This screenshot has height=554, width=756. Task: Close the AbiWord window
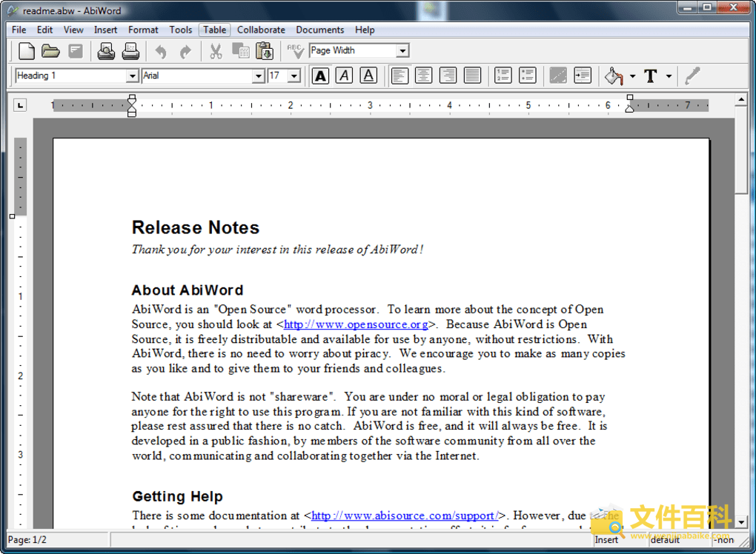(733, 7)
